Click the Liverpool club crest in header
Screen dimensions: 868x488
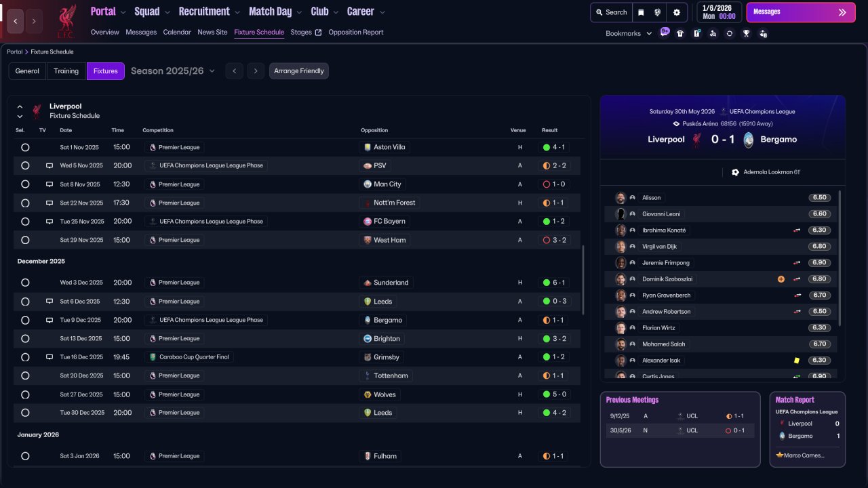(66, 21)
